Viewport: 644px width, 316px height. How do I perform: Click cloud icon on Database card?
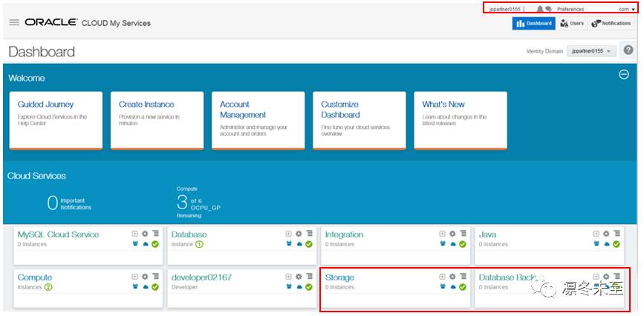pos(299,244)
